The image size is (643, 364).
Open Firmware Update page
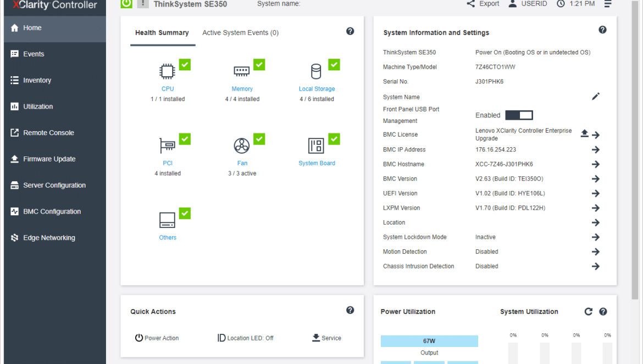(55, 159)
